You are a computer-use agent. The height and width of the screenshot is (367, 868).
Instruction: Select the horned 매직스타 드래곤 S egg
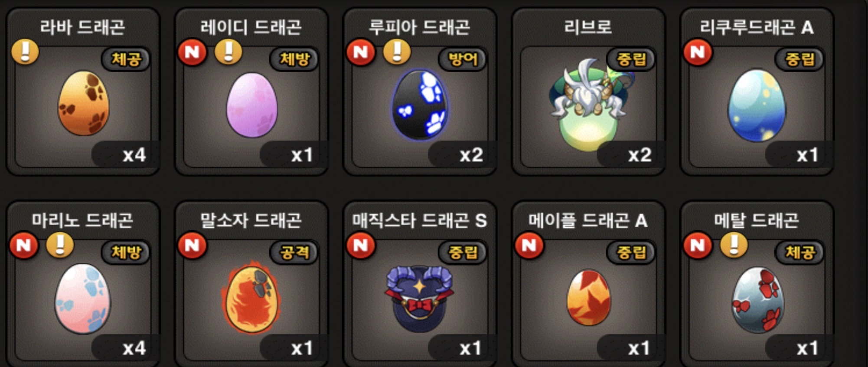pos(419,299)
